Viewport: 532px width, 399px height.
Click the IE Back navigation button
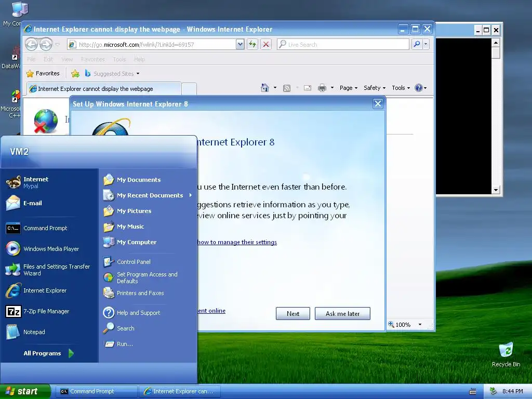32,44
